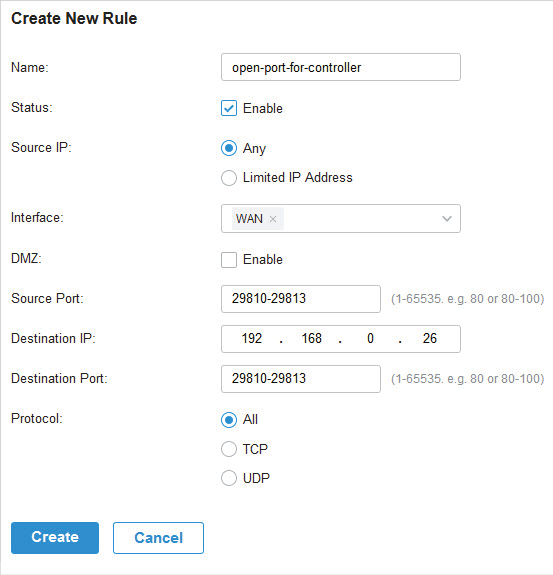Select UDP protocol radio button
The width and height of the screenshot is (553, 575).
[229, 478]
